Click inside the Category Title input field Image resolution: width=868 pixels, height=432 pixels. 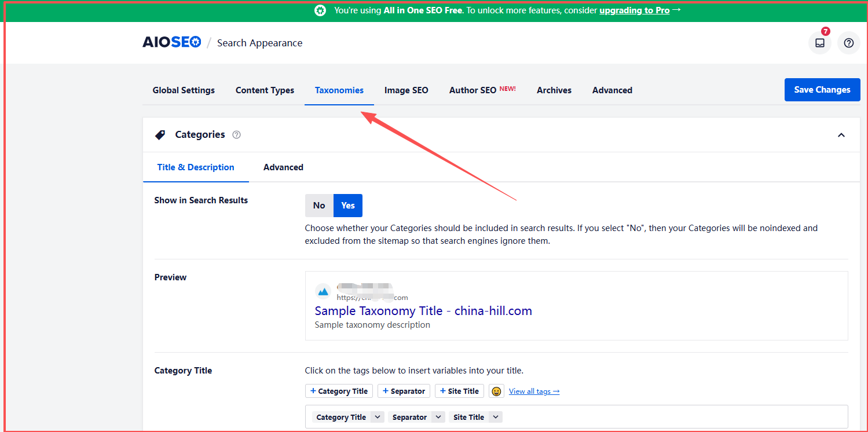click(x=576, y=417)
